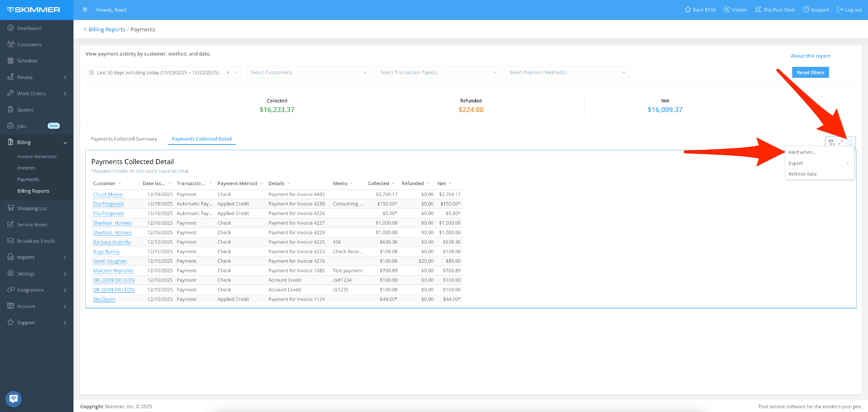This screenshot has width=868, height=412.
Task: Open Collected column header sort menu
Action: [393, 183]
